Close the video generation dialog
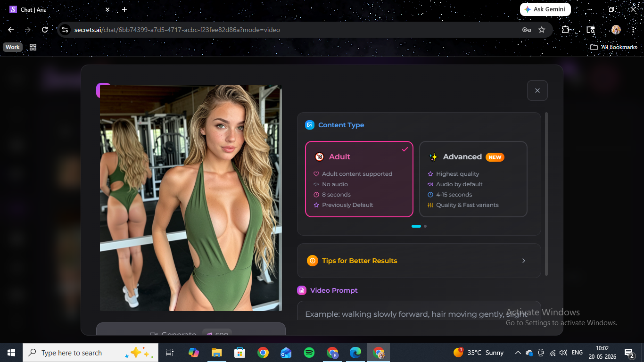This screenshot has width=644, height=362. click(537, 90)
